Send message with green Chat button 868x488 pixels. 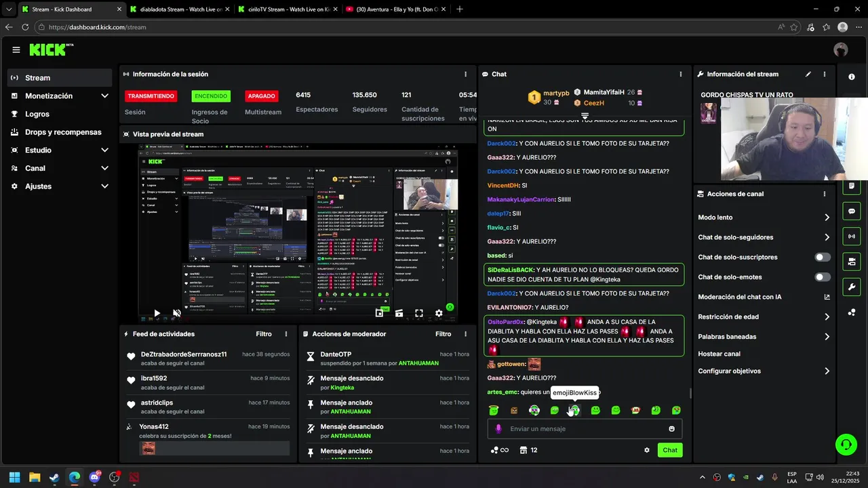670,450
